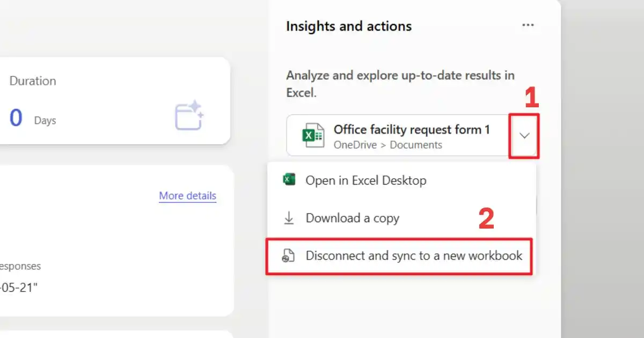The width and height of the screenshot is (644, 338).
Task: Click the Duration label
Action: [33, 81]
